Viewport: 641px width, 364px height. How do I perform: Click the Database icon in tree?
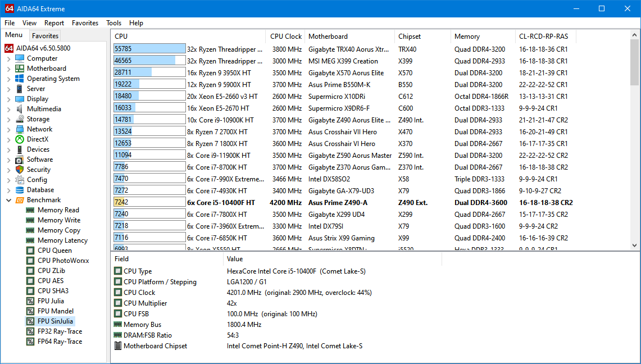[x=20, y=190]
